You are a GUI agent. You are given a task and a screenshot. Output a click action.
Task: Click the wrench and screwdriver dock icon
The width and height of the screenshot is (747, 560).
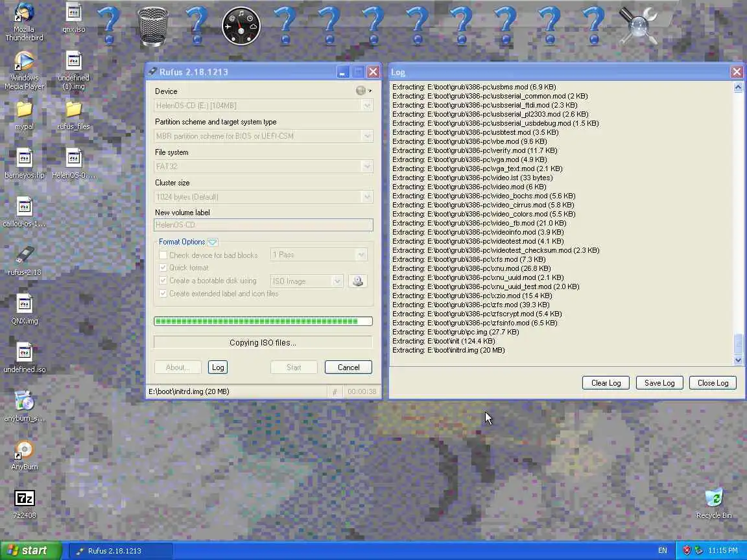point(638,27)
